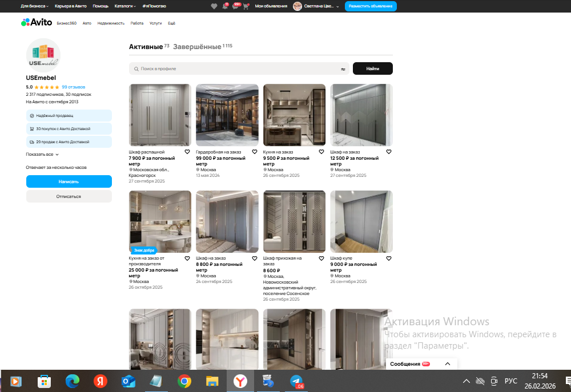The width and height of the screenshot is (571, 392).
Task: Open Microsoft Edge from the taskbar
Action: [x=72, y=382]
